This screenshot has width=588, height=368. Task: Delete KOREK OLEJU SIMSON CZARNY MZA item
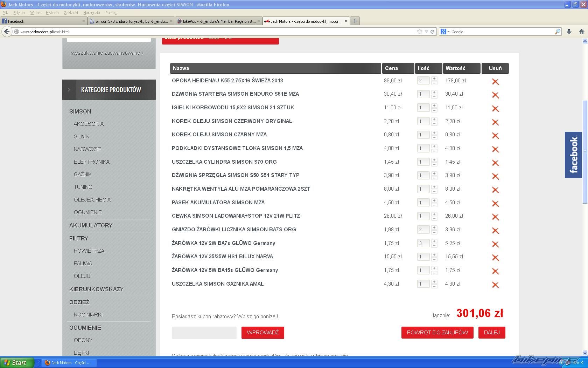tap(495, 136)
